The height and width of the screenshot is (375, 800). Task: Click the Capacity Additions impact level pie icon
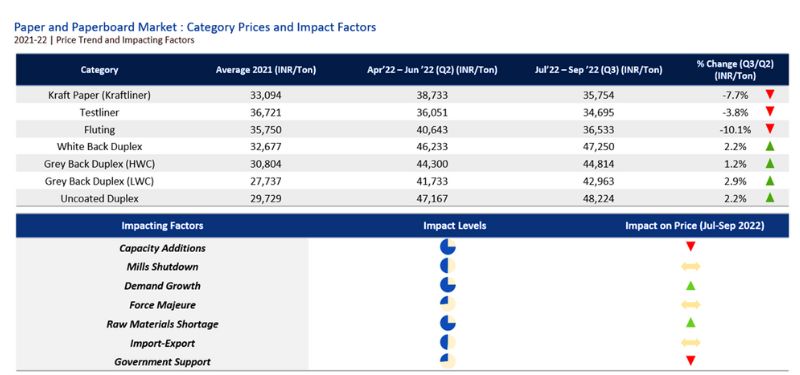coord(447,247)
